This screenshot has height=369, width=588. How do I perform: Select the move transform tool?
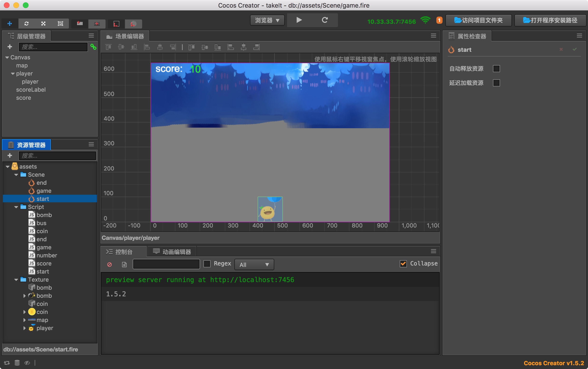[x=10, y=24]
